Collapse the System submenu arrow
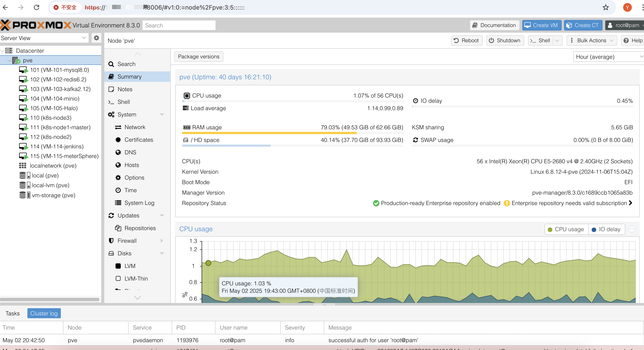This screenshot has width=644, height=350. 162,115
